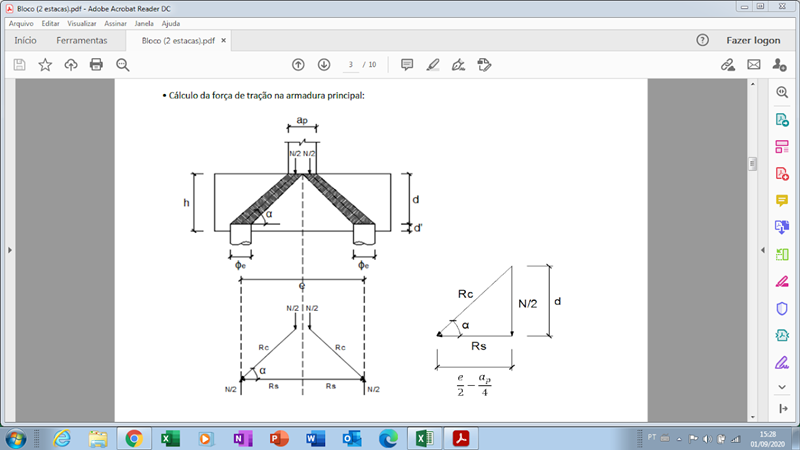Print the document using the printer icon
Viewport: 800px width, 450px height.
coord(96,65)
